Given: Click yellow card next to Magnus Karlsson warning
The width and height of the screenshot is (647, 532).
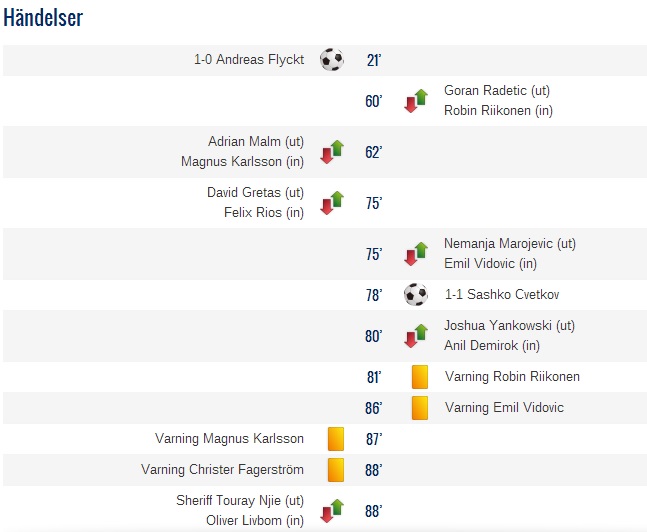Looking at the screenshot, I should tap(336, 439).
